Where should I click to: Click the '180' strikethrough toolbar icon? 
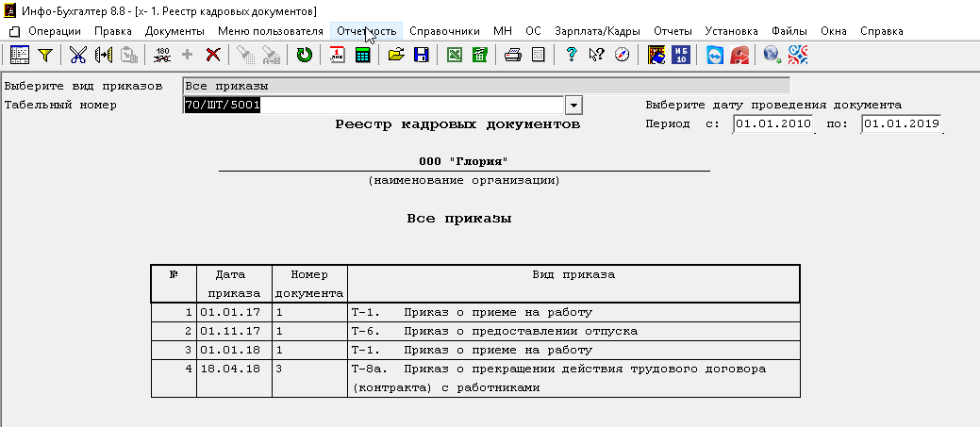[162, 55]
